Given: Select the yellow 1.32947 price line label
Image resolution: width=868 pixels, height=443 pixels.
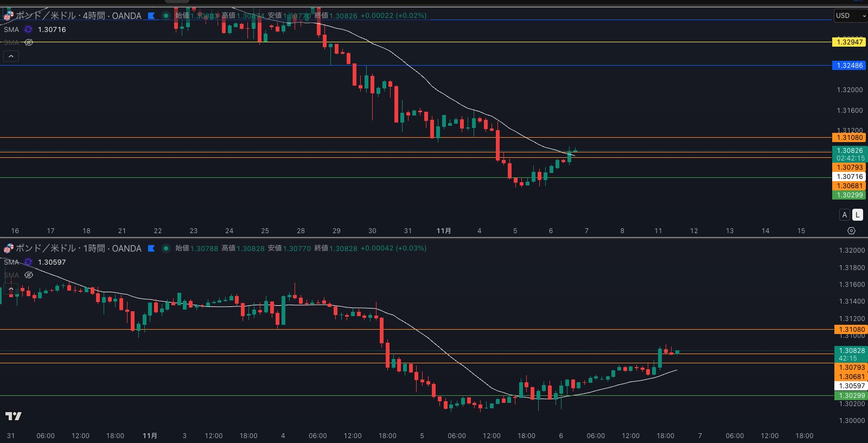Looking at the screenshot, I should [849, 42].
